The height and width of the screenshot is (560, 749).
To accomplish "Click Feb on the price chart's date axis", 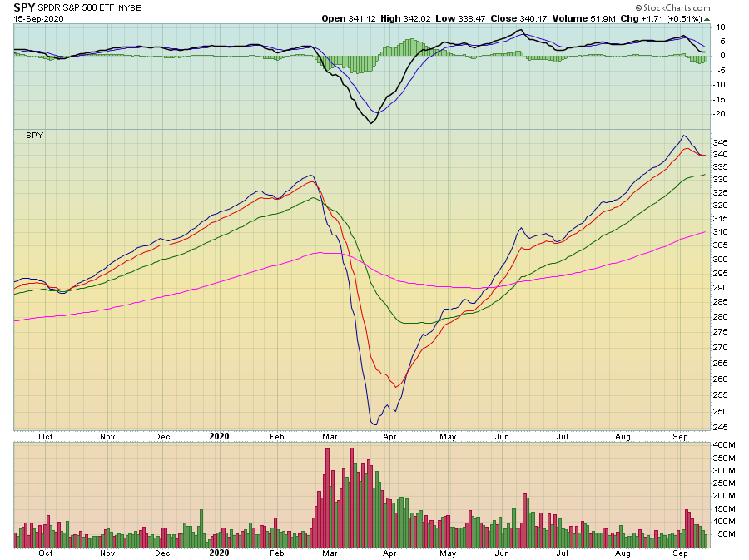I will (x=277, y=437).
